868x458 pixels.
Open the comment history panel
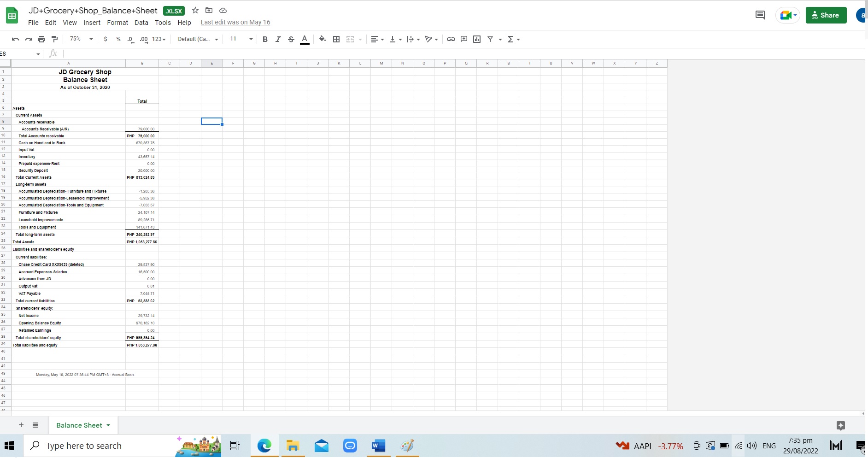pyautogui.click(x=760, y=15)
